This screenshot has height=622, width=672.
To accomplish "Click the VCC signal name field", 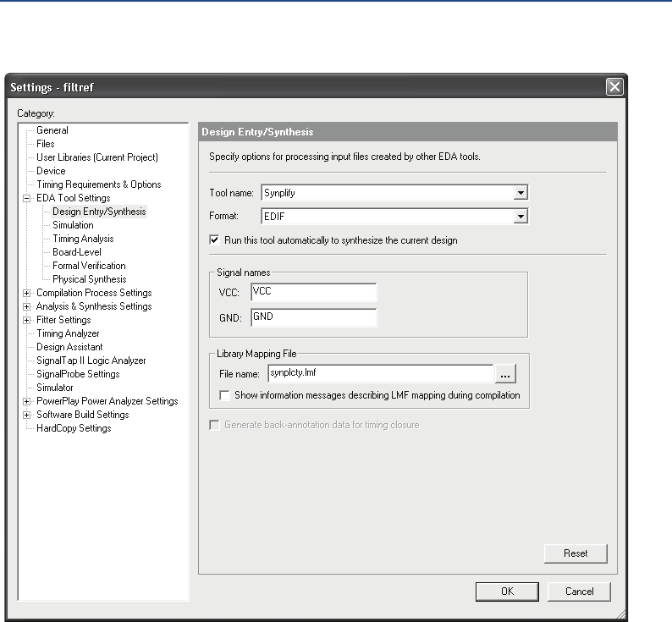I will 313,292.
